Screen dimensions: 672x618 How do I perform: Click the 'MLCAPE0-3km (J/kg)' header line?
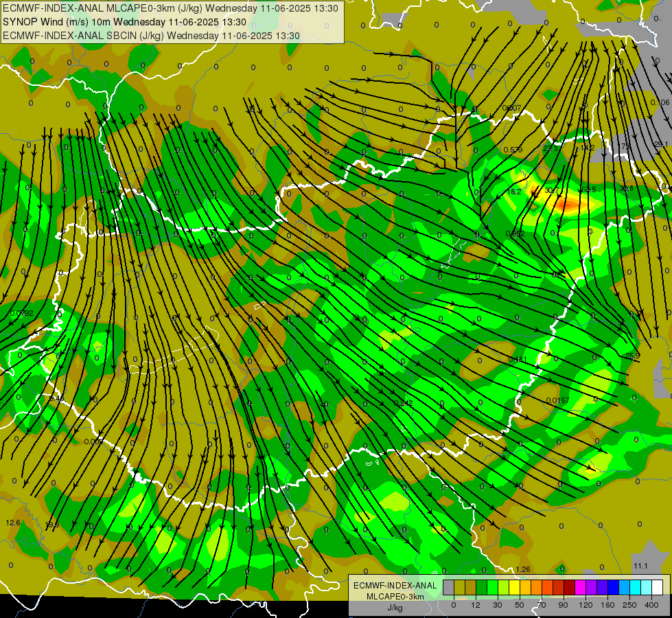click(170, 8)
